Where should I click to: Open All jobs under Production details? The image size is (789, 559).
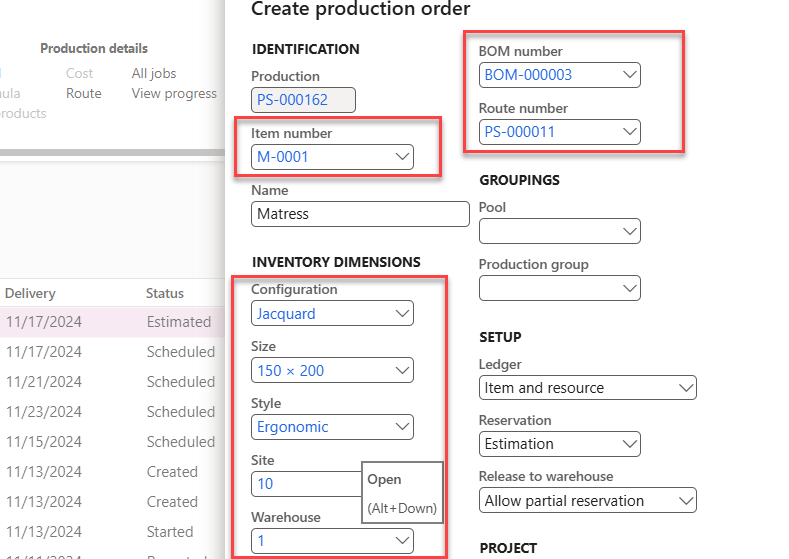click(154, 73)
